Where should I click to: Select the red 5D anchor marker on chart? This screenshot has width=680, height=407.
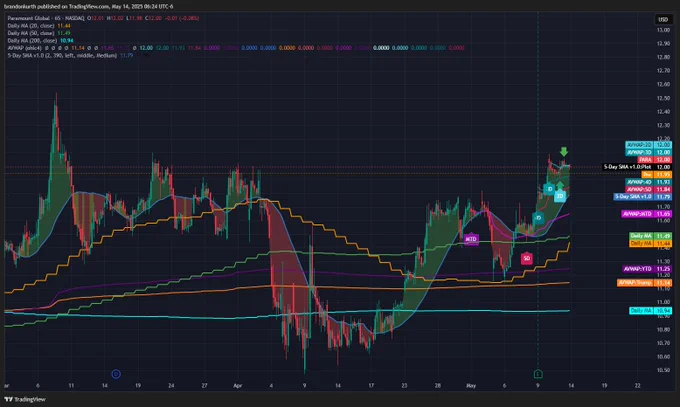526,259
